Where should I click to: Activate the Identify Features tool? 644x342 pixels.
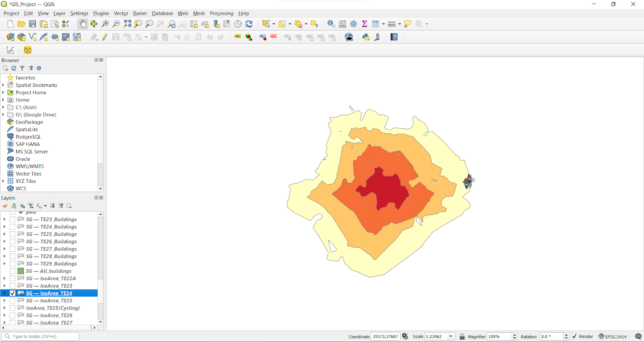coord(331,24)
